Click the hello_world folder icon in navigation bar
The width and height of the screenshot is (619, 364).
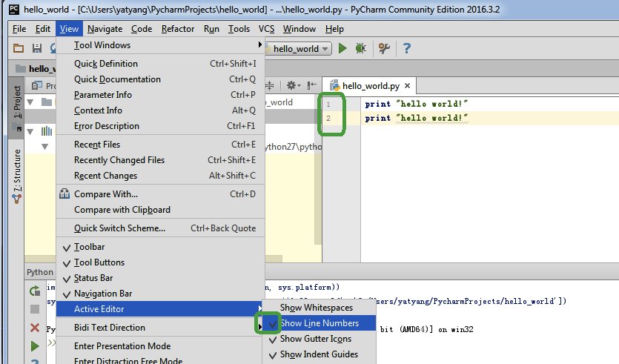pyautogui.click(x=21, y=69)
